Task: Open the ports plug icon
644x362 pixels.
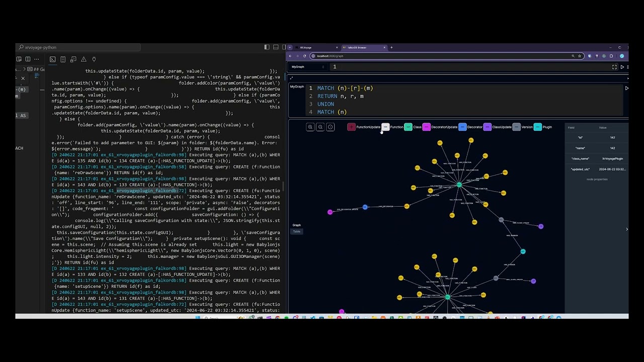Action: [94, 59]
